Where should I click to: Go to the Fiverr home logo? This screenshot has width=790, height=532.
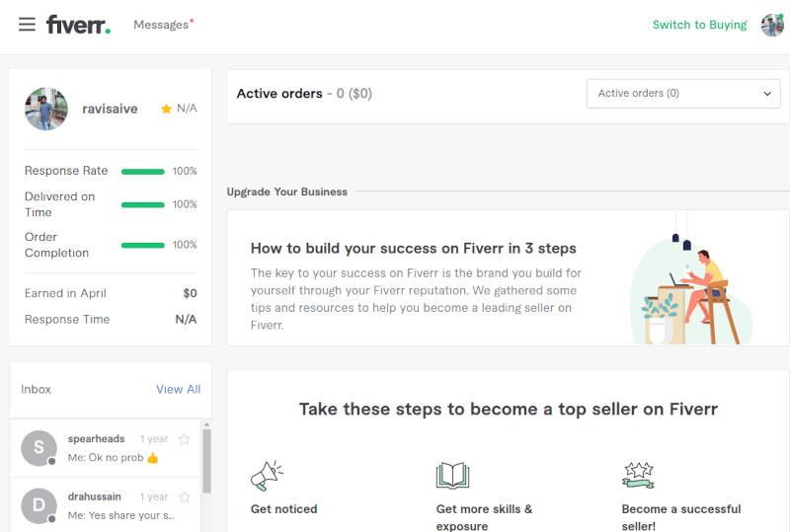coord(78,24)
